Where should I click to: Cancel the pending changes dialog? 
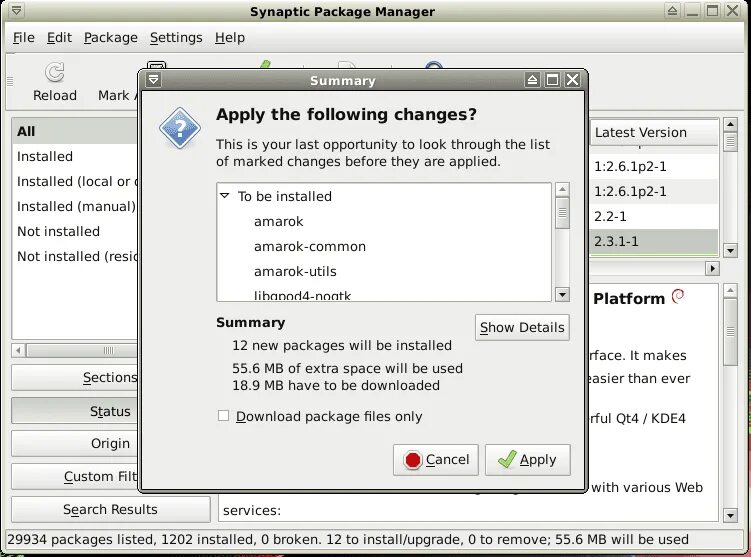click(x=436, y=460)
